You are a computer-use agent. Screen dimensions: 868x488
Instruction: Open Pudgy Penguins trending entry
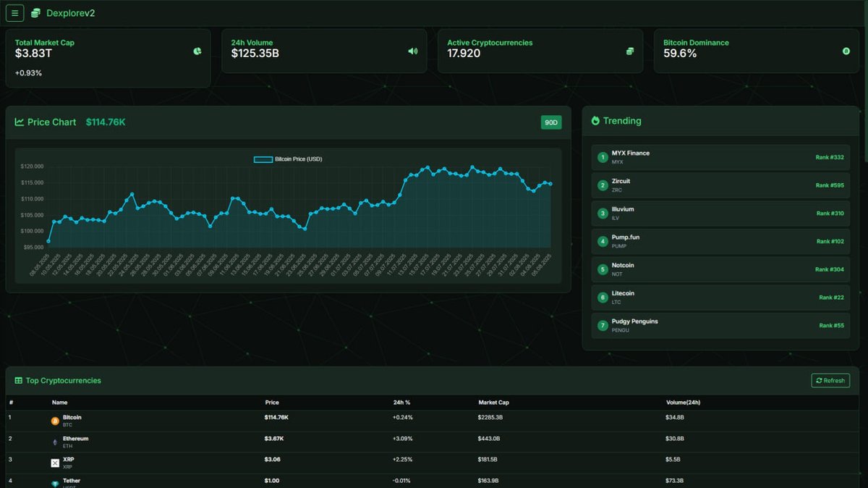click(720, 326)
